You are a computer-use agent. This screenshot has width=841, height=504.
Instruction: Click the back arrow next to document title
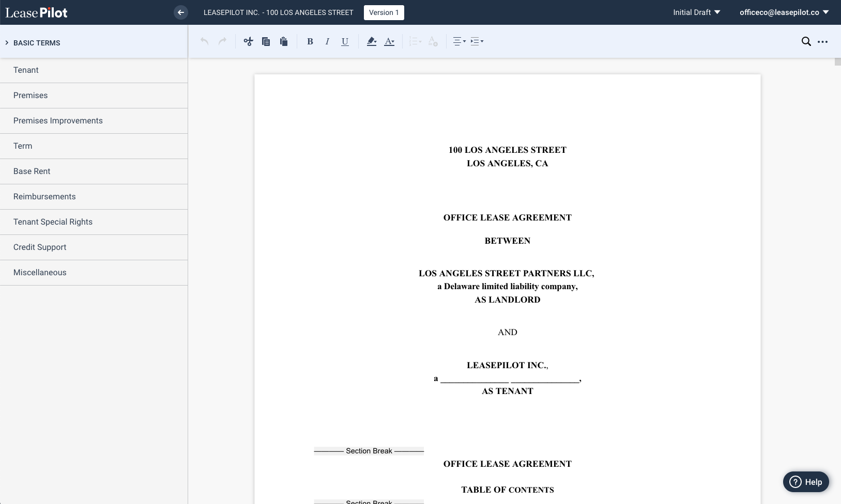coord(181,12)
